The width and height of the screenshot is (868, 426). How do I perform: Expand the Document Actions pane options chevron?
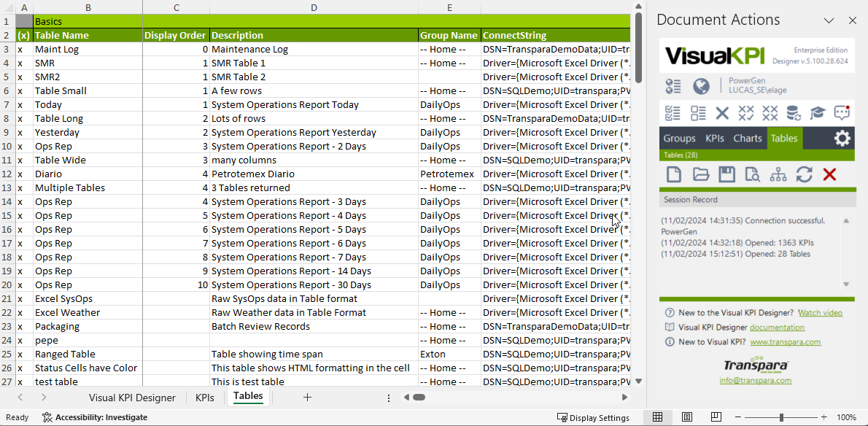click(x=829, y=20)
